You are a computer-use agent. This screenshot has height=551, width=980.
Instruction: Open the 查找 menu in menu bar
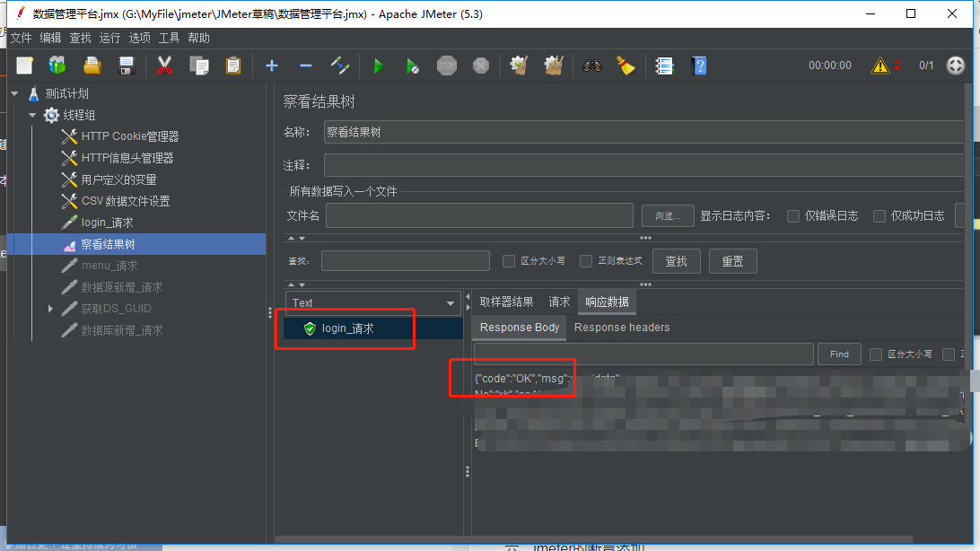[80, 38]
